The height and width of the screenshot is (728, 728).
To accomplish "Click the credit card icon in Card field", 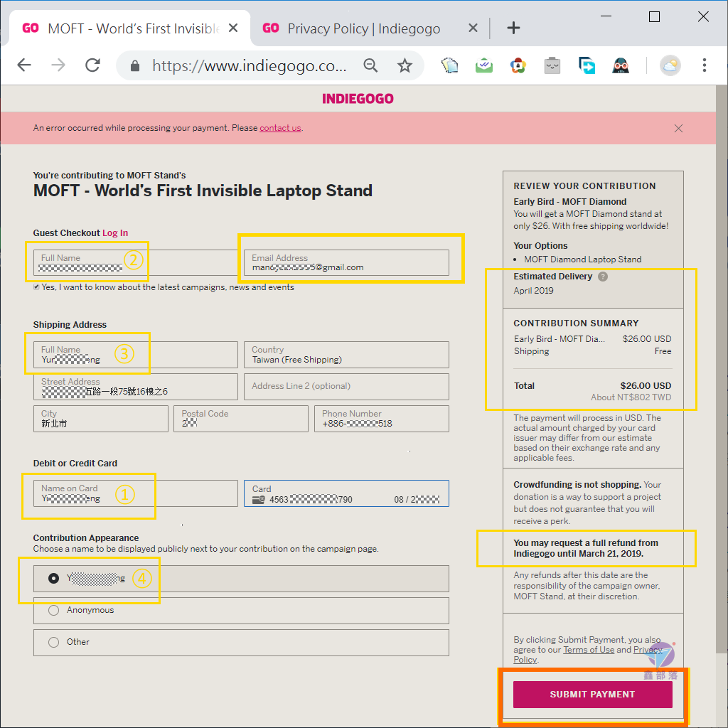I will pyautogui.click(x=259, y=500).
